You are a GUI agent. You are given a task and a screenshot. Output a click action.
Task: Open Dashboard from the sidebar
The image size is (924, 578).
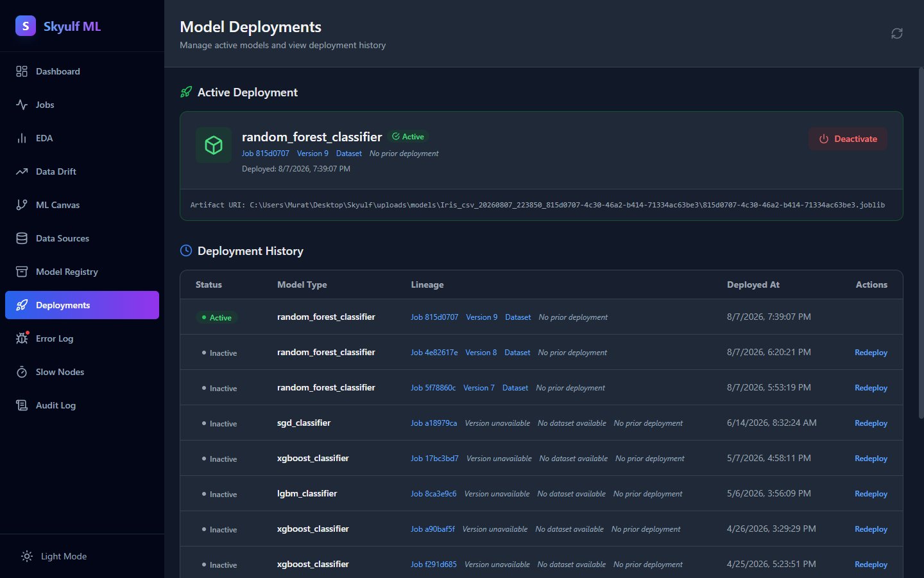pyautogui.click(x=82, y=71)
